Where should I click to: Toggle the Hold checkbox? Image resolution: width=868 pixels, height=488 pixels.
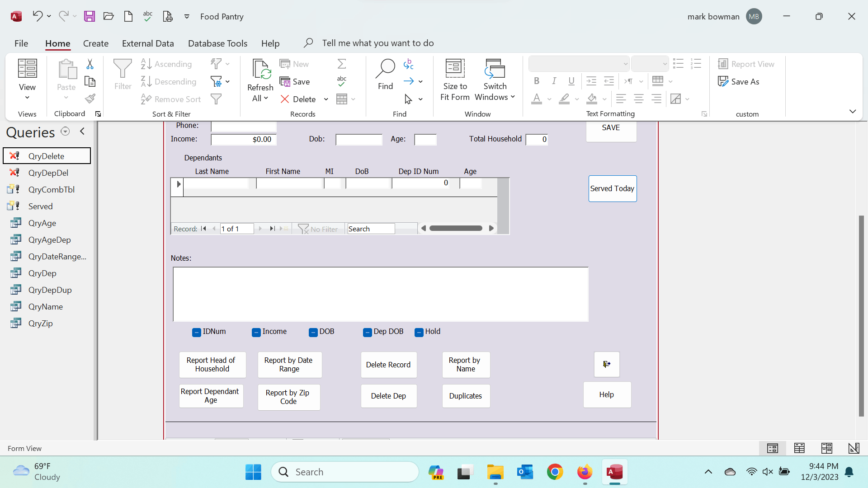tap(419, 333)
